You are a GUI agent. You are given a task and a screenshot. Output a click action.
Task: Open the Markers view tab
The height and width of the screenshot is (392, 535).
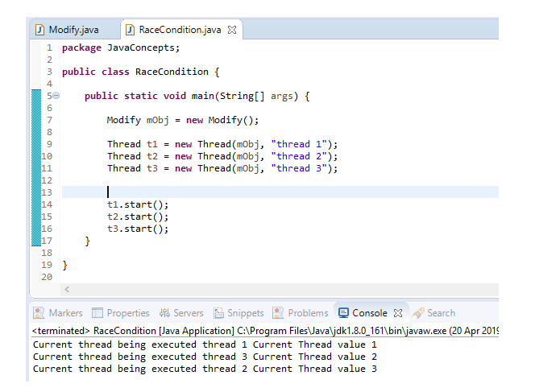click(x=58, y=313)
